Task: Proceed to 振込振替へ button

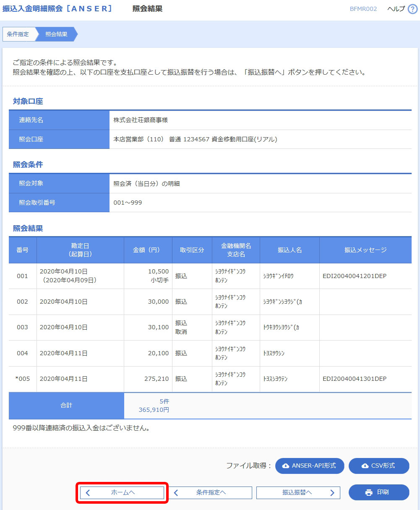Action: (298, 493)
